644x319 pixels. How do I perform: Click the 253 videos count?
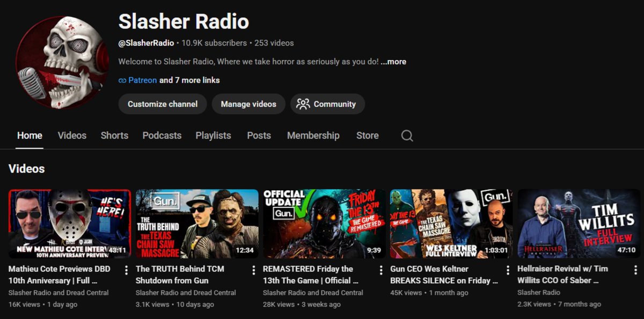tap(274, 43)
